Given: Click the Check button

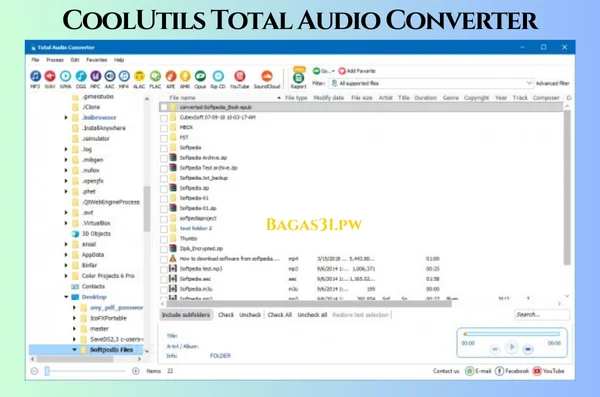Looking at the screenshot, I should 226,315.
